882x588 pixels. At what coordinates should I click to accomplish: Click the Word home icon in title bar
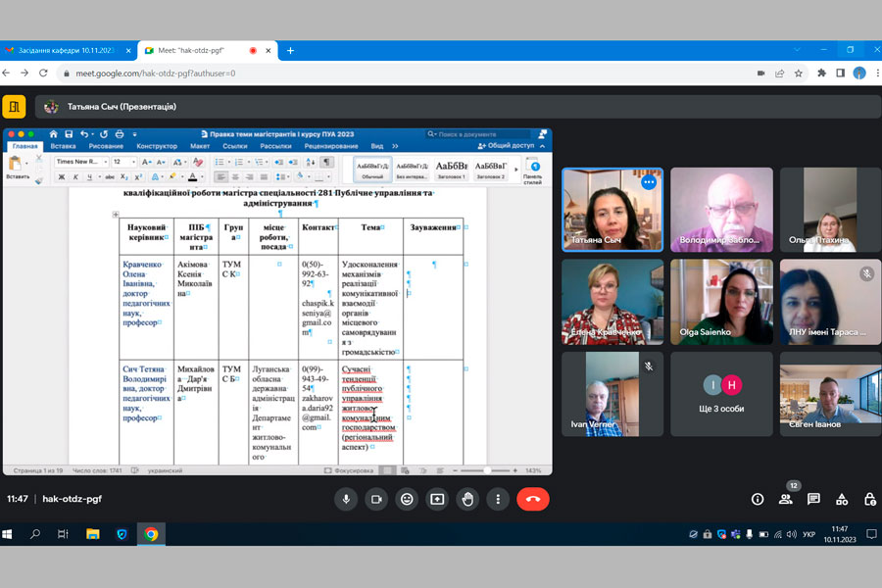click(x=53, y=134)
